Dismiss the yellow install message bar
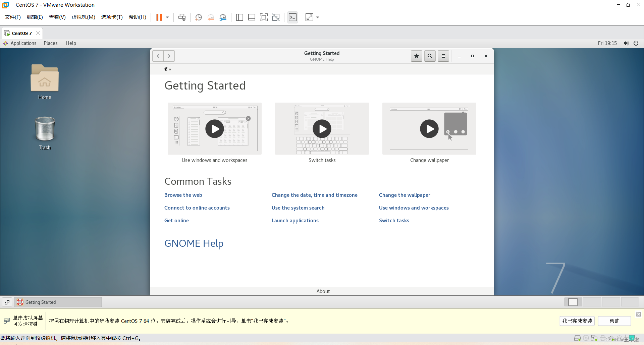Viewport: 644px width, 345px height. [x=639, y=314]
